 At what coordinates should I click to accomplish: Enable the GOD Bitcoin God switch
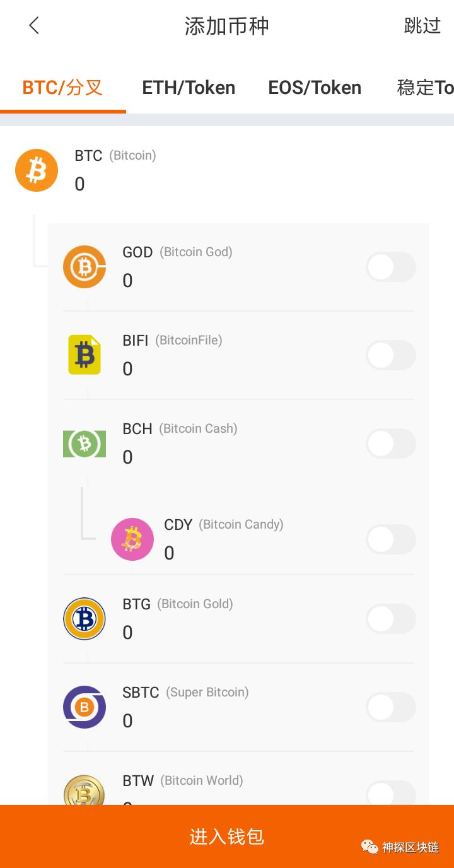(x=391, y=267)
